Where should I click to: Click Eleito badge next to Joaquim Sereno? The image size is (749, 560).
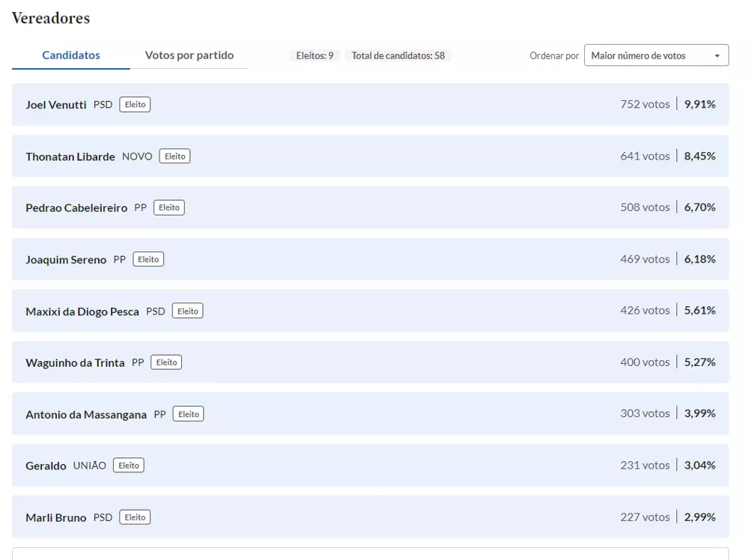[x=148, y=259]
